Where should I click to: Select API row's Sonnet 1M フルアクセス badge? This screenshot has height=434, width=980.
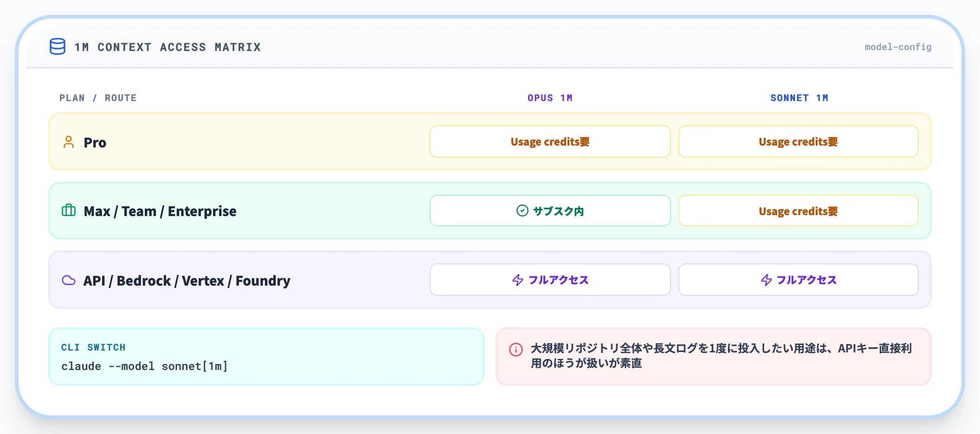point(799,280)
